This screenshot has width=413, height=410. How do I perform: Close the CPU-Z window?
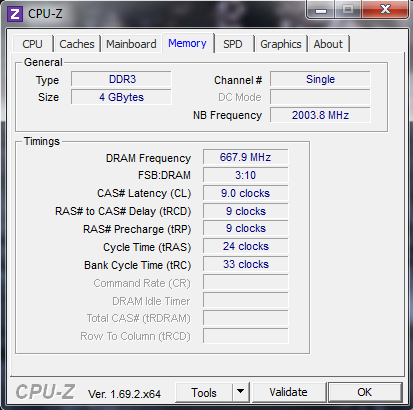click(385, 9)
